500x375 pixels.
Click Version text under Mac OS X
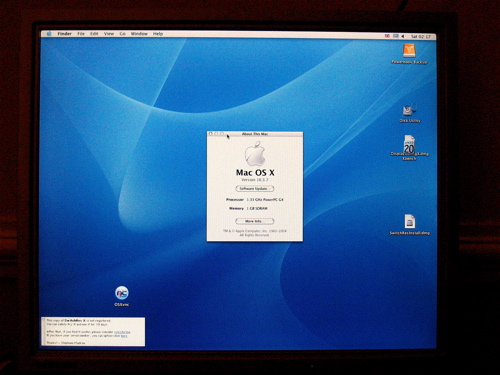pyautogui.click(x=255, y=180)
